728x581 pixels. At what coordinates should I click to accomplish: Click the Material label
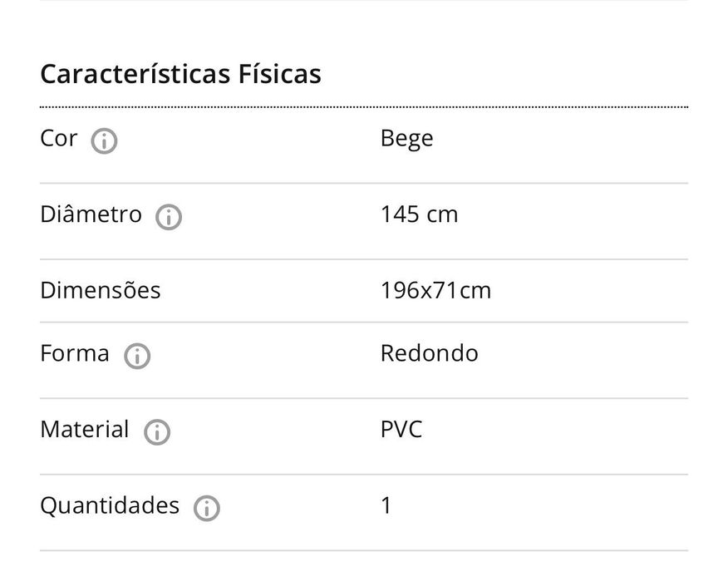pyautogui.click(x=84, y=430)
